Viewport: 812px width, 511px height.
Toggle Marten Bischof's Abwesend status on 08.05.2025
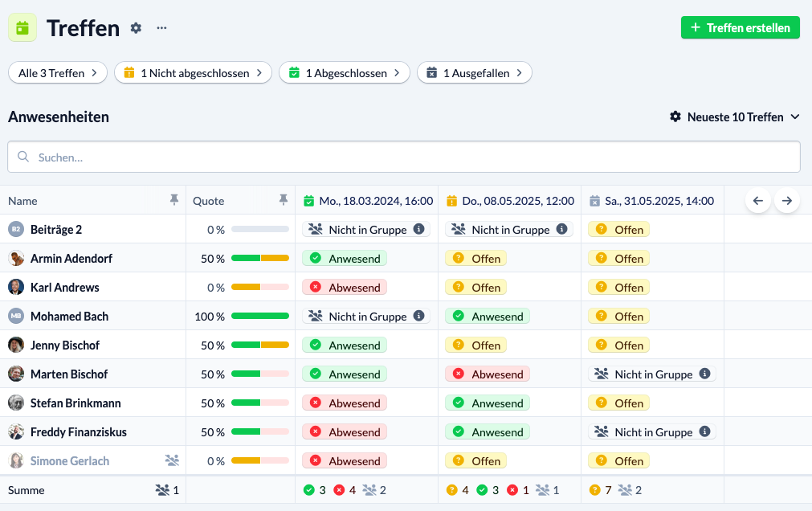click(488, 374)
